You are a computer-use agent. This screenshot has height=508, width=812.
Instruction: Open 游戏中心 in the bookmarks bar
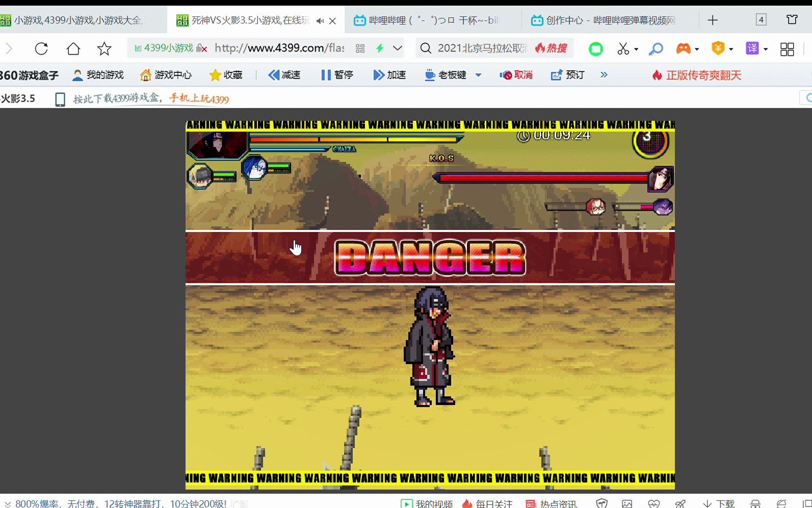point(166,75)
